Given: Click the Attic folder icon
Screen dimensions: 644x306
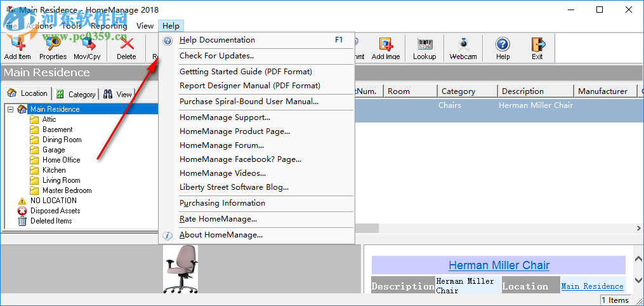Looking at the screenshot, I should (34, 119).
